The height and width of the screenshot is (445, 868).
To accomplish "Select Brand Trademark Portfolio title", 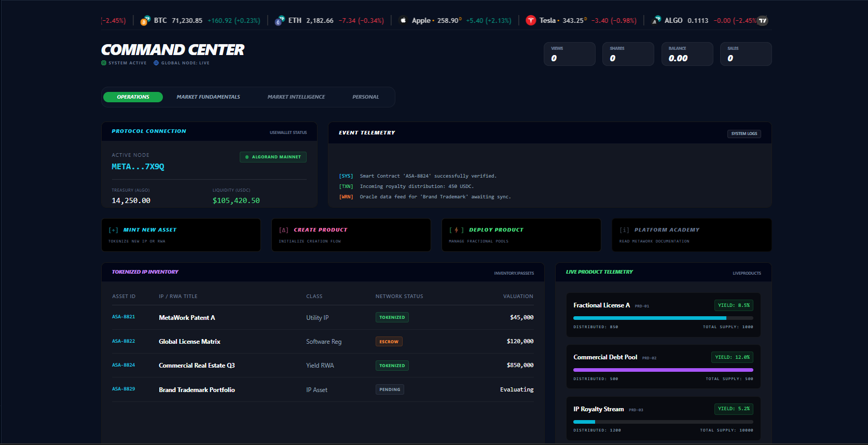I will 197,390.
